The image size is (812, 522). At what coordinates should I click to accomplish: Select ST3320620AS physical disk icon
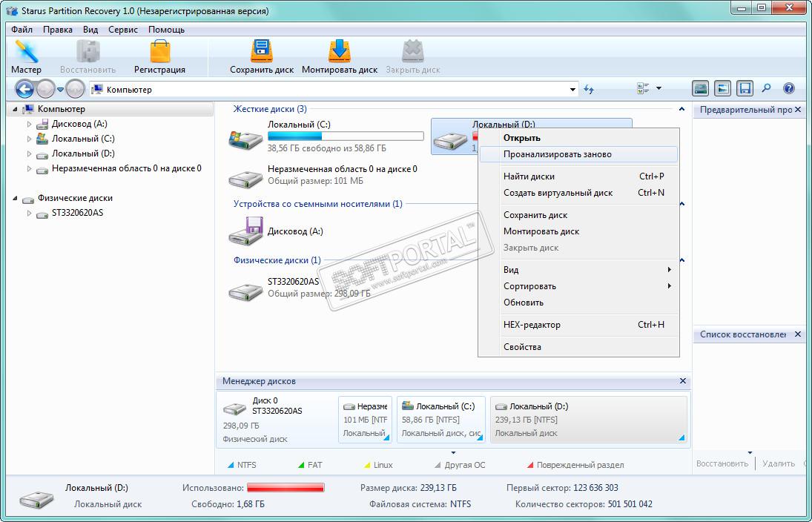coord(246,291)
